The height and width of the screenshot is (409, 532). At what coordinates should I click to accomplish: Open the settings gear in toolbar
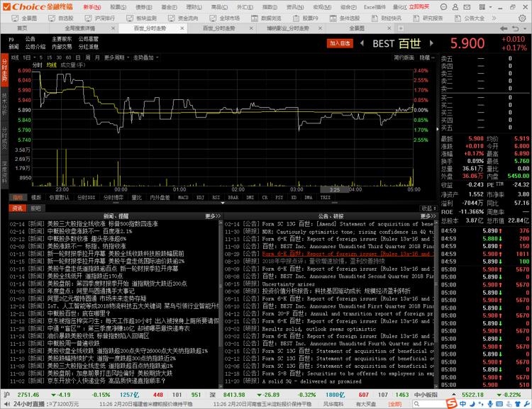pos(522,18)
